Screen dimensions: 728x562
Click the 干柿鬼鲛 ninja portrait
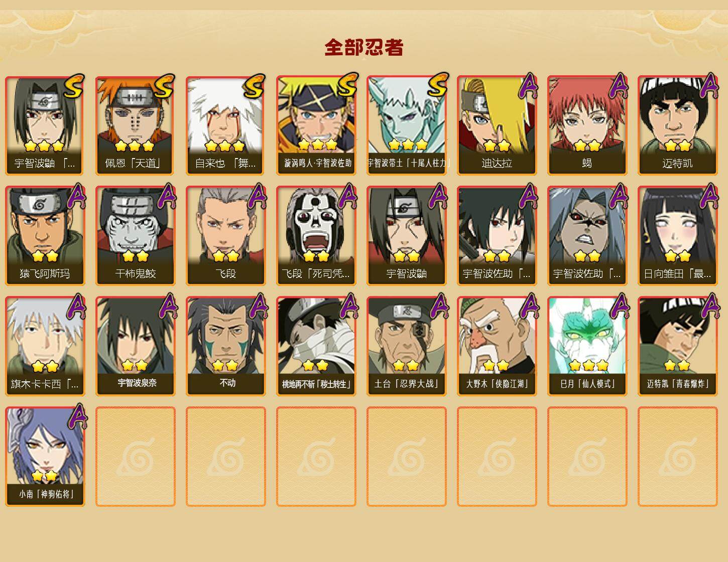pyautogui.click(x=136, y=236)
